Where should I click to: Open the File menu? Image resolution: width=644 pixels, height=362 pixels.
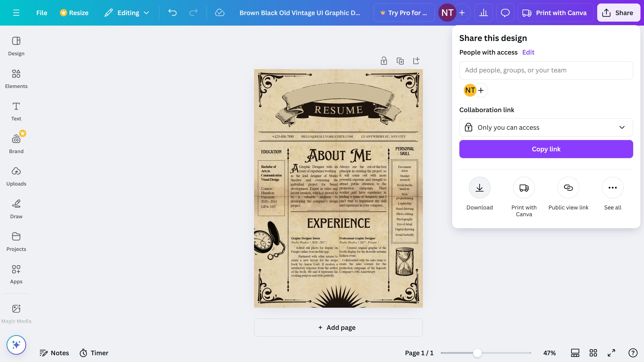42,13
